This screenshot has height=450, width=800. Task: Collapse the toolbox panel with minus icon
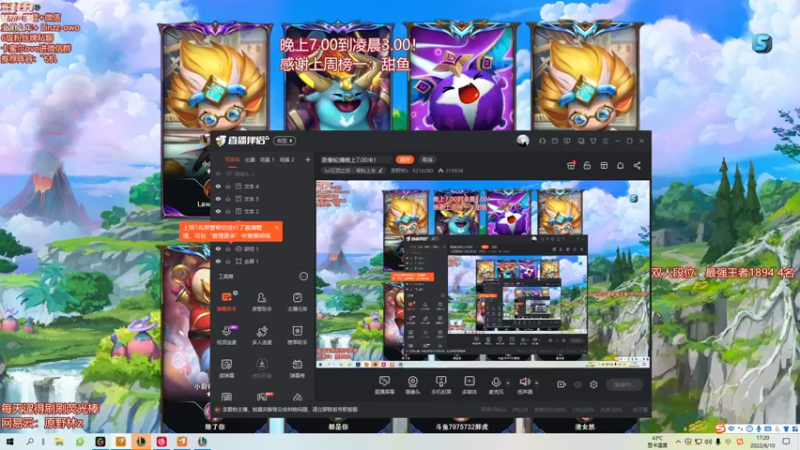tap(304, 277)
